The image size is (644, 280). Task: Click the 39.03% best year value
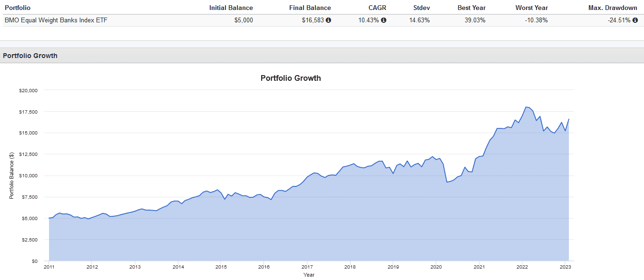[475, 20]
